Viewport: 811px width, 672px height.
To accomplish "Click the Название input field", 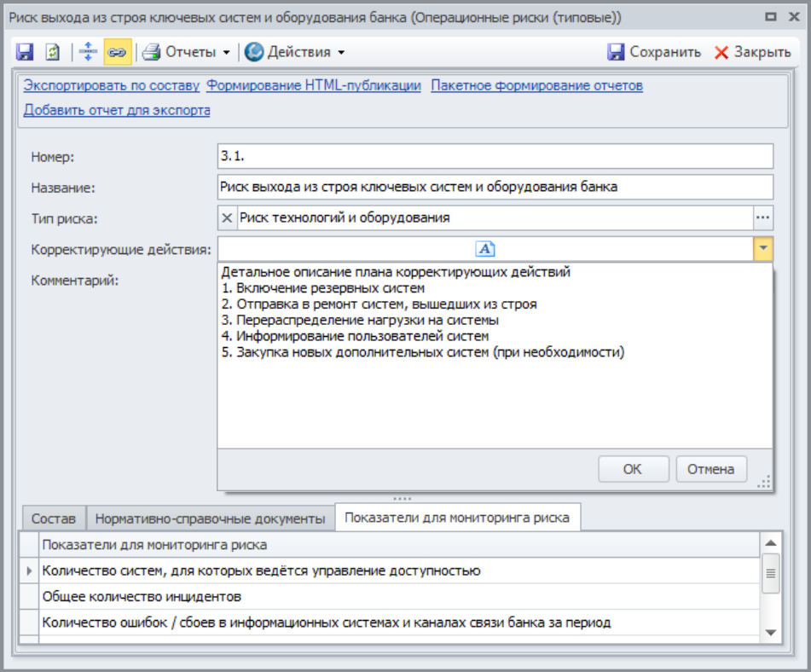I will click(495, 187).
